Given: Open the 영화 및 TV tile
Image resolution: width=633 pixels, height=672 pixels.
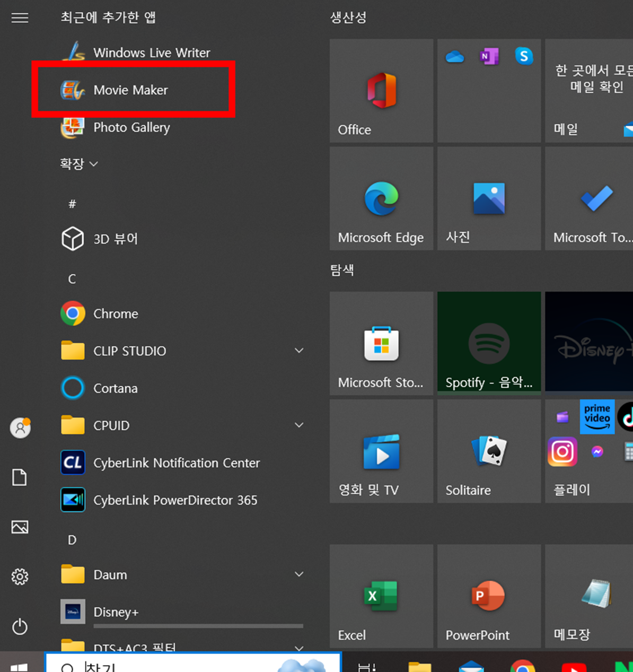Looking at the screenshot, I should coord(382,451).
